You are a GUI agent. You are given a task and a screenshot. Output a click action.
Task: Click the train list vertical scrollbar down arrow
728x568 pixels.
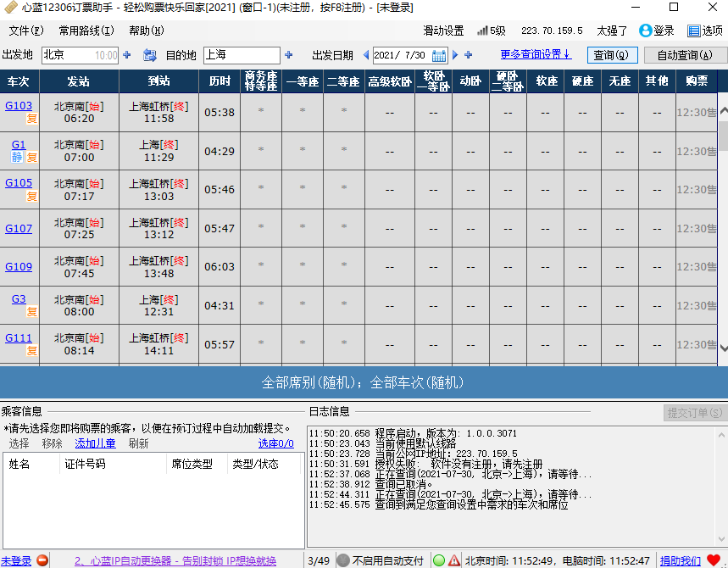pyautogui.click(x=723, y=348)
